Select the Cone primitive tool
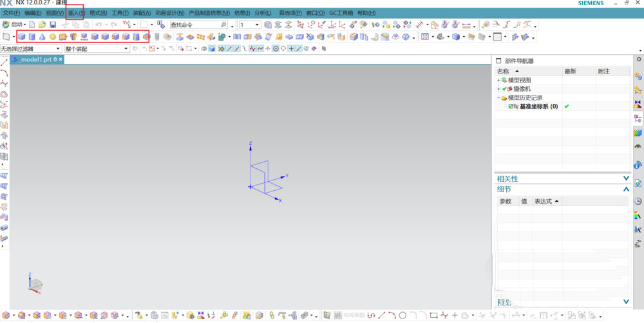Image resolution: width=644 pixels, height=323 pixels. [x=42, y=37]
